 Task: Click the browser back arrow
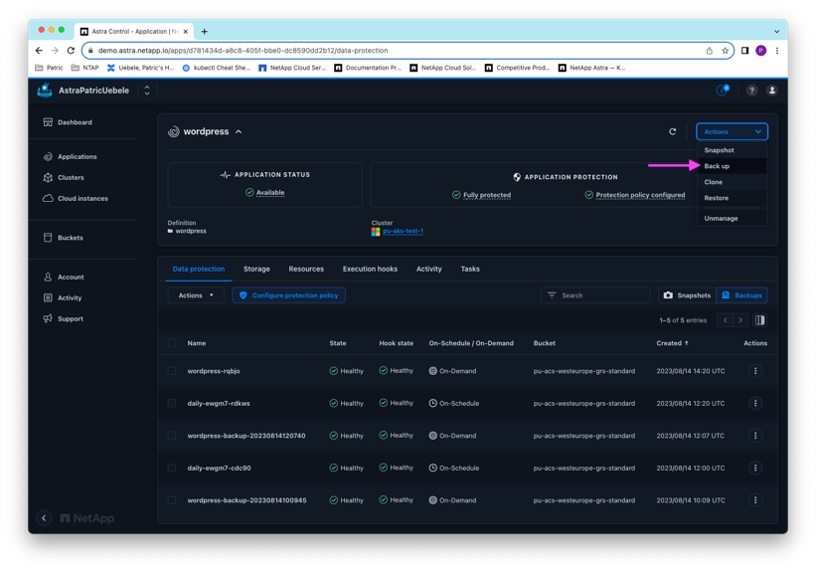pyautogui.click(x=39, y=50)
